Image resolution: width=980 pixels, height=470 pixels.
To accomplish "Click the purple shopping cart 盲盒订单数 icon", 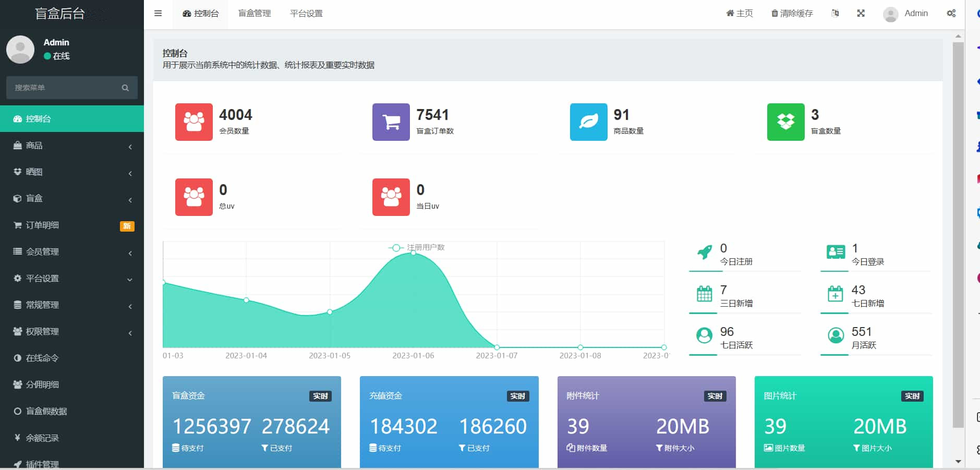I will (391, 122).
